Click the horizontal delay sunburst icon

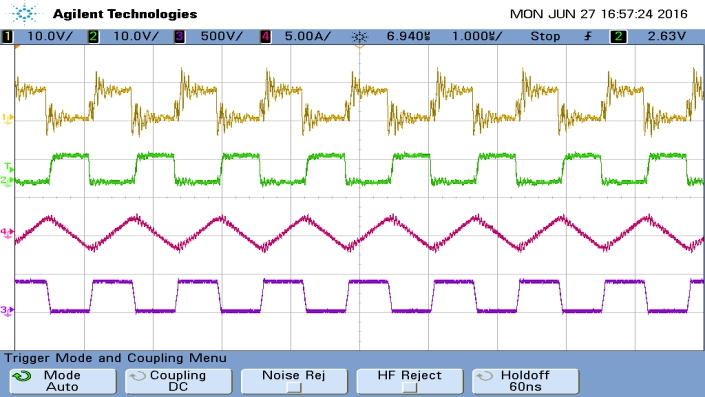pyautogui.click(x=359, y=36)
